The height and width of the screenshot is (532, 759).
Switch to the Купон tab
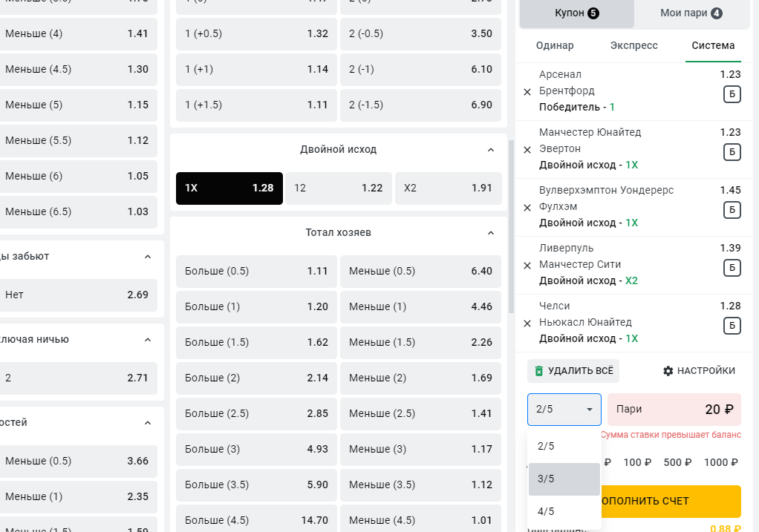click(576, 13)
